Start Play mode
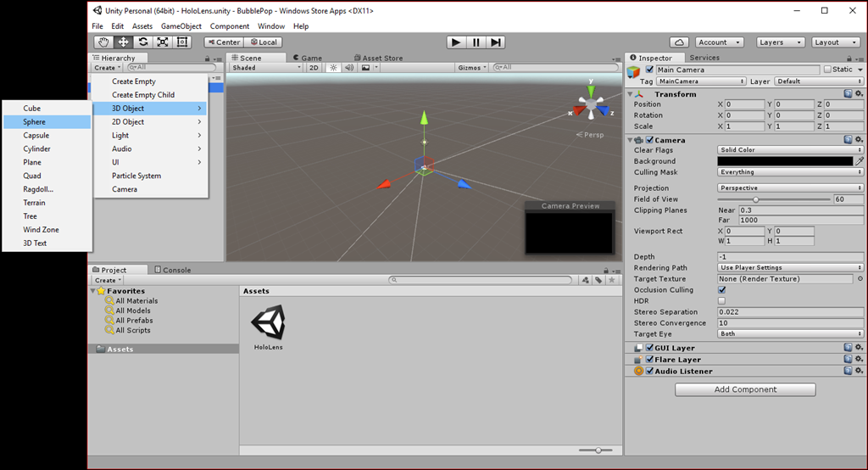The image size is (868, 470). (x=455, y=42)
